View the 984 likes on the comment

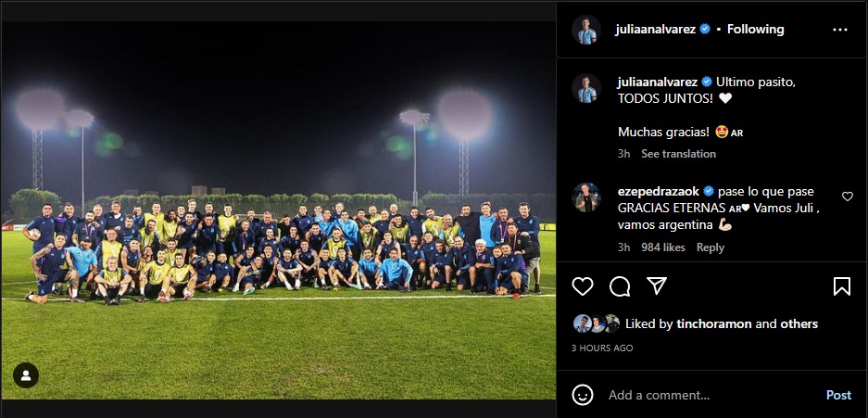tap(663, 247)
